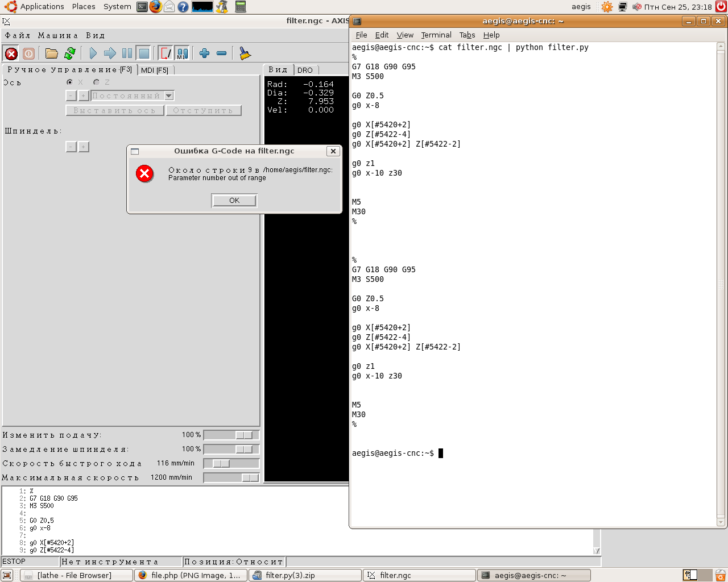
Task: Zoom in with the blue plus icon
Action: tap(204, 53)
